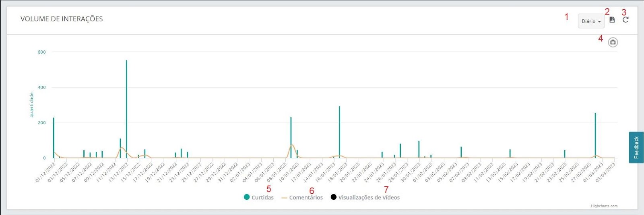
Task: Toggle the Comentários series in the legend
Action: [x=302, y=197]
